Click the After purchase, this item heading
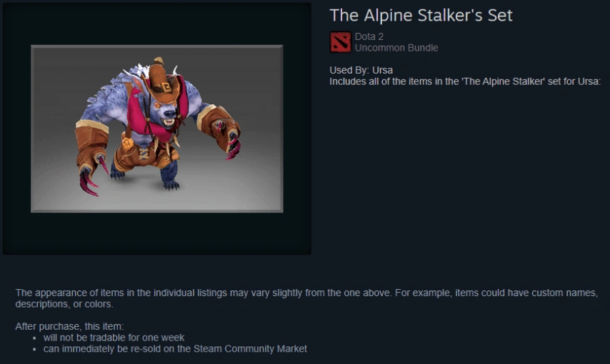The width and height of the screenshot is (610, 364). (69, 326)
